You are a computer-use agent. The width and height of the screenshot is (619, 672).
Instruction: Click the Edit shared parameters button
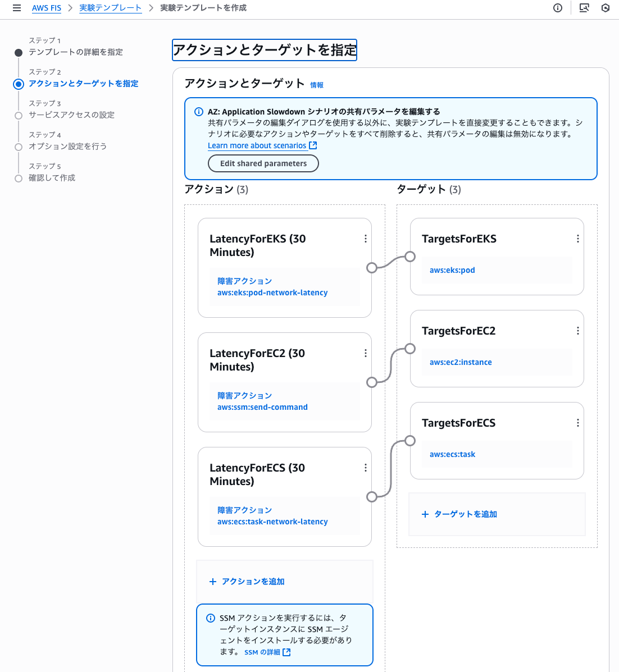click(263, 163)
